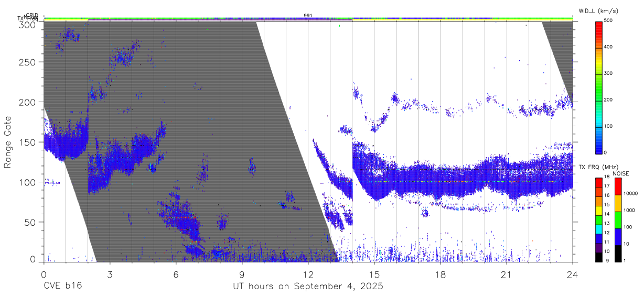The width and height of the screenshot is (644, 297).
Task: Click the 13 label on TX FRQ legend
Action: (x=607, y=223)
